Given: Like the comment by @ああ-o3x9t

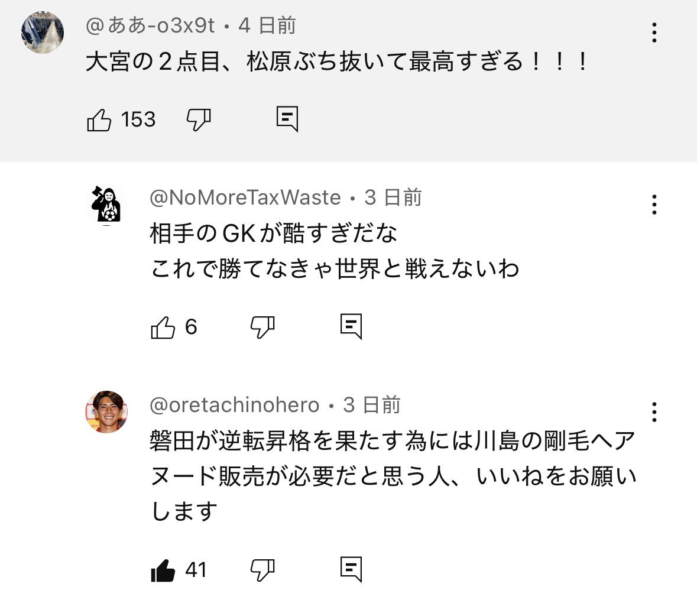Looking at the screenshot, I should point(99,120).
